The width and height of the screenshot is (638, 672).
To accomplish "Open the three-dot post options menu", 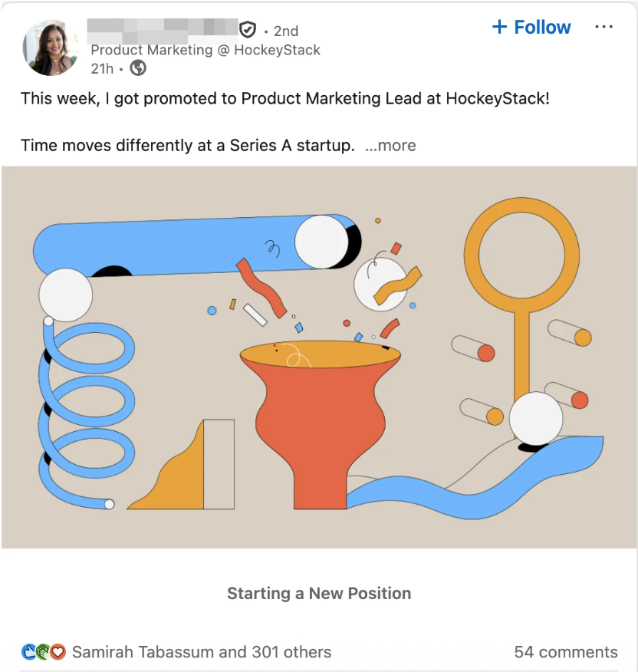I will click(x=603, y=28).
